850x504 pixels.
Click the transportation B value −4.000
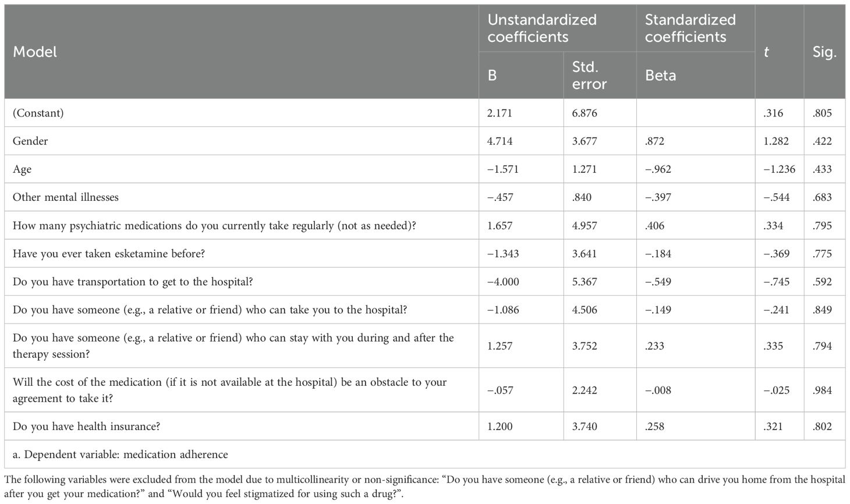(x=503, y=282)
